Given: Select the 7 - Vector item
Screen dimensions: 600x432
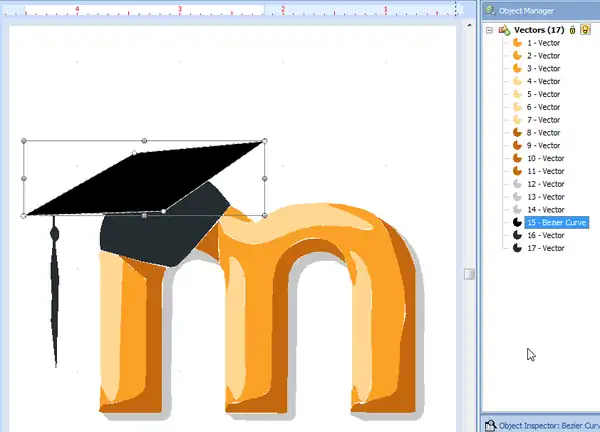Looking at the screenshot, I should click(543, 120).
